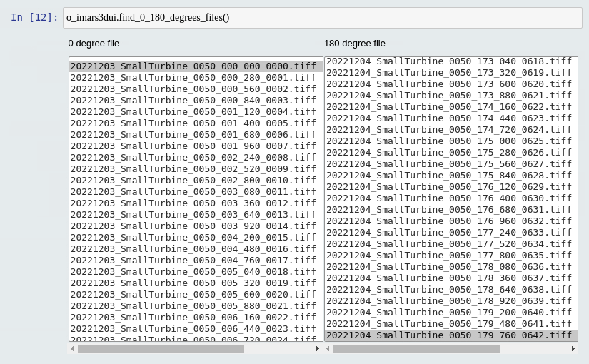
Task: Pick file ending 002_240_0008.tiff
Action: [193, 157]
